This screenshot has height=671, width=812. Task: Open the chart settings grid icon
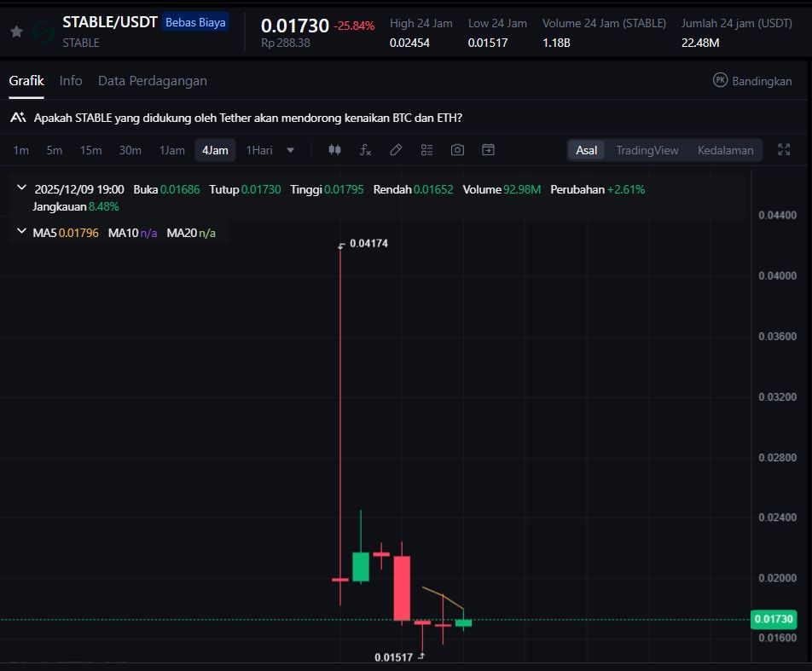click(426, 150)
